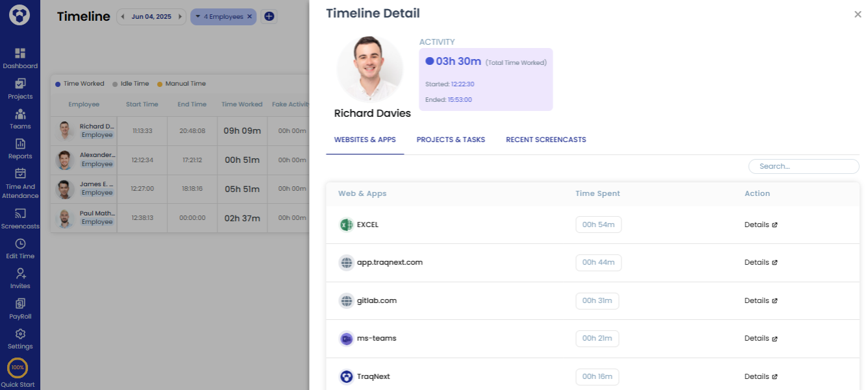The image size is (868, 390).
Task: Open the Invites page
Action: click(x=20, y=279)
